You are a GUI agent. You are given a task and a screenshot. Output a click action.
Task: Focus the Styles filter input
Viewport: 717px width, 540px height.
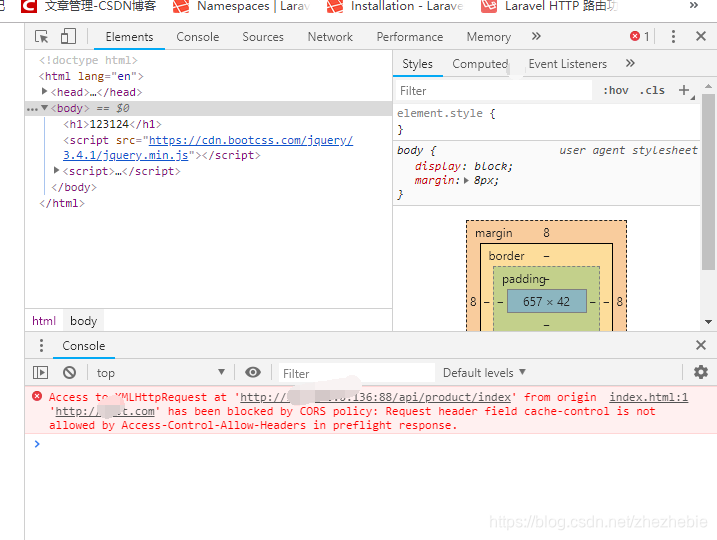pos(494,91)
